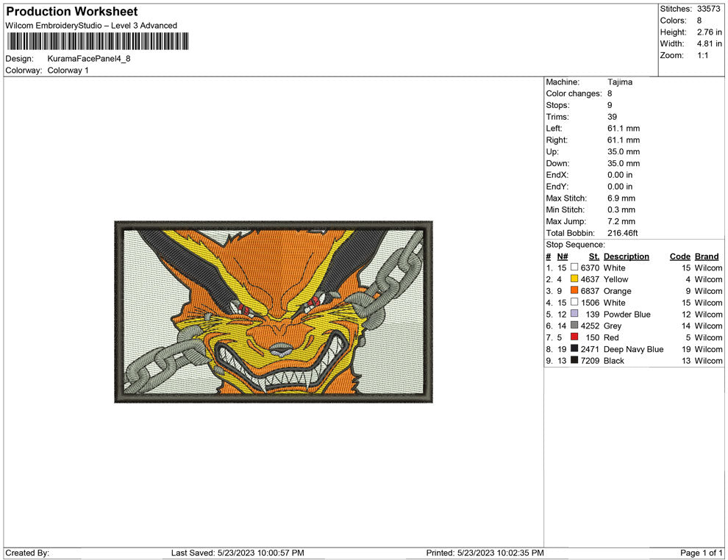728x560 pixels.
Task: Click the white swatch for stop 1
Action: click(574, 268)
